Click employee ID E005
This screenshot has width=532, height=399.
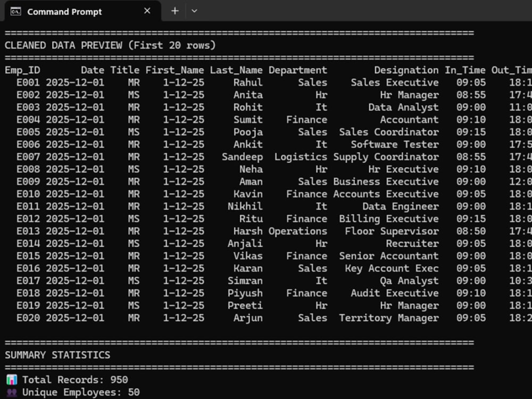coord(28,132)
